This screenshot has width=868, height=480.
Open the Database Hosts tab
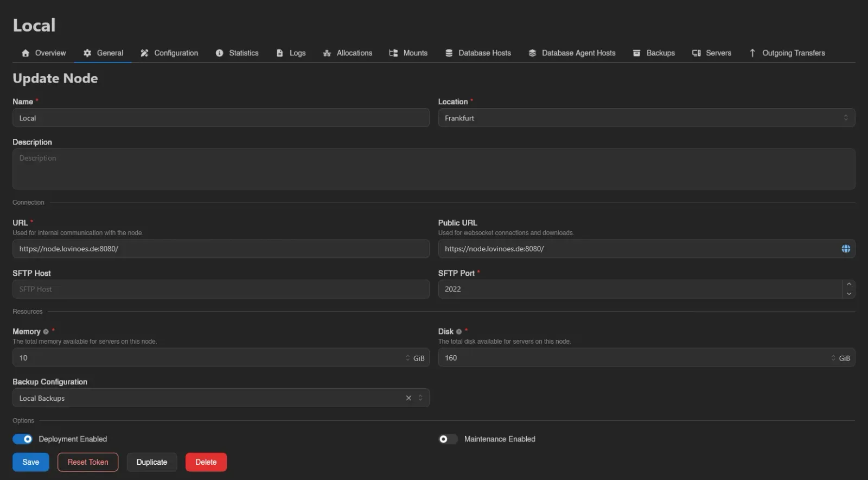tap(478, 53)
